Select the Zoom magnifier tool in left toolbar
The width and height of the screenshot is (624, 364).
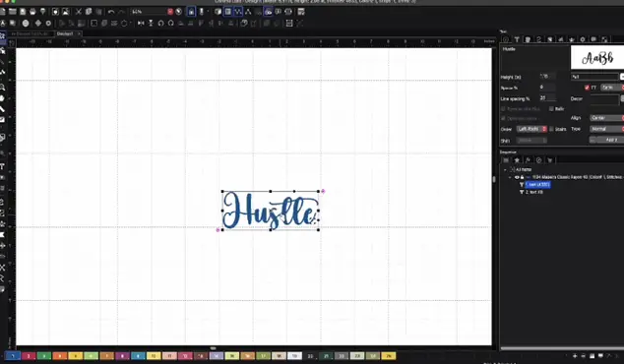point(2,88)
